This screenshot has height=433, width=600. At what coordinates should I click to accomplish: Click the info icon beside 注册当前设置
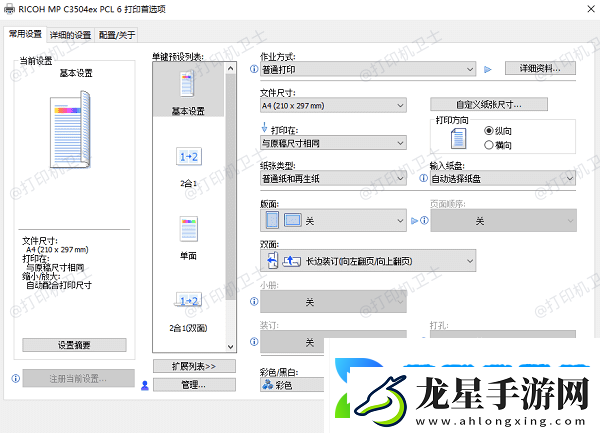[x=15, y=379]
